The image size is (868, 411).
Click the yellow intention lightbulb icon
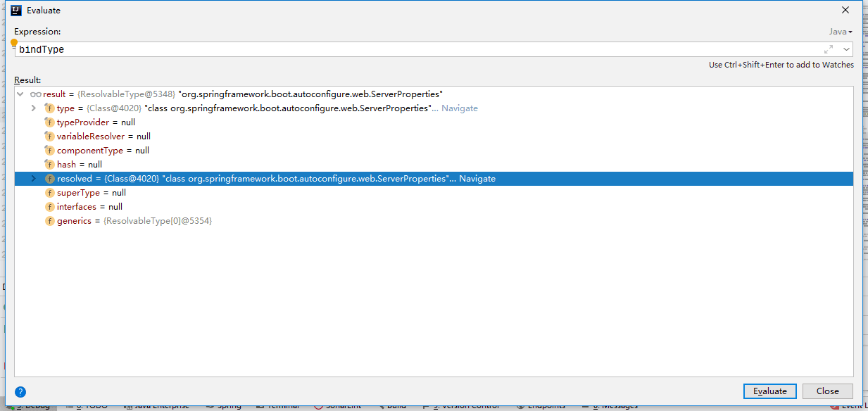tap(14, 44)
